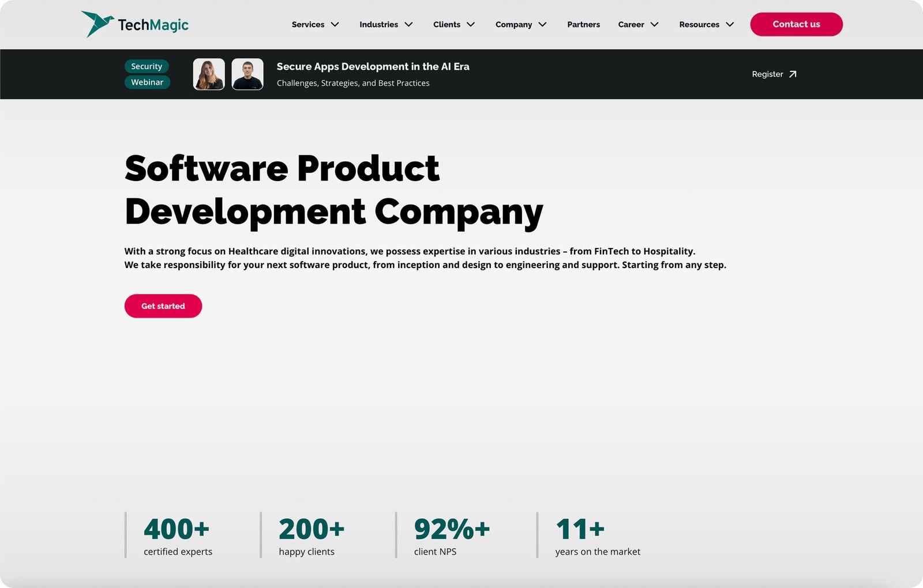Image resolution: width=923 pixels, height=588 pixels.
Task: Open the female speaker's photo thumbnail
Action: (209, 74)
